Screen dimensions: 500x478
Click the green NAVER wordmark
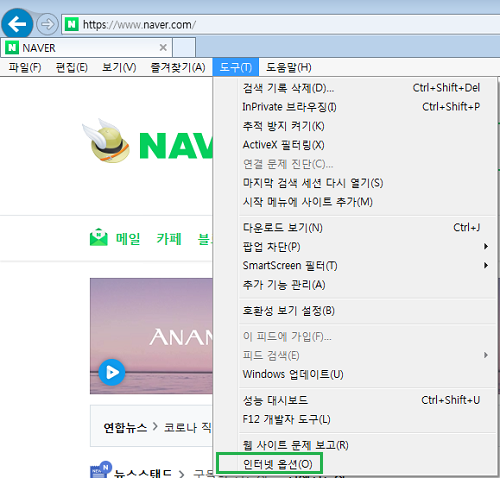176,146
